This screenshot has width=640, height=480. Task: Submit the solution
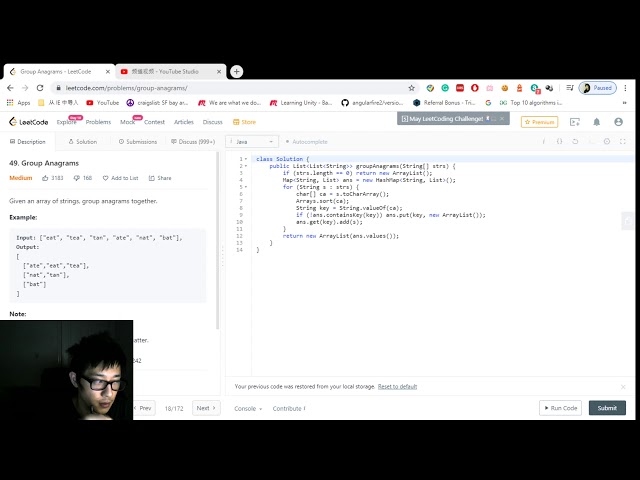tap(607, 408)
